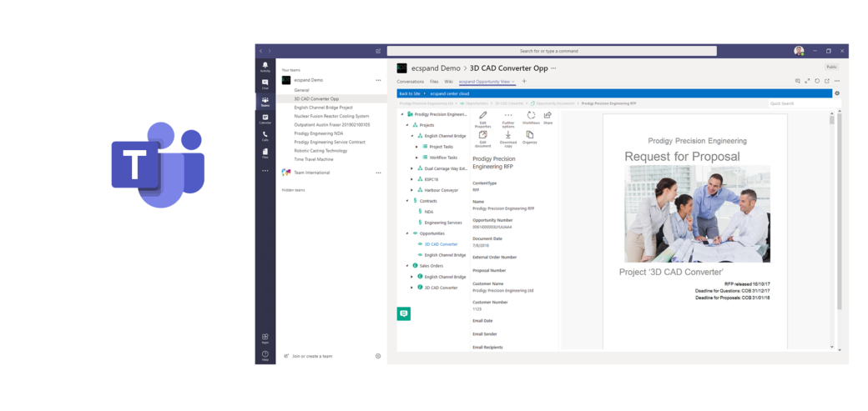Screen dimensions: 868x411
Task: Open Calls in the Teams sidebar
Action: 265,136
